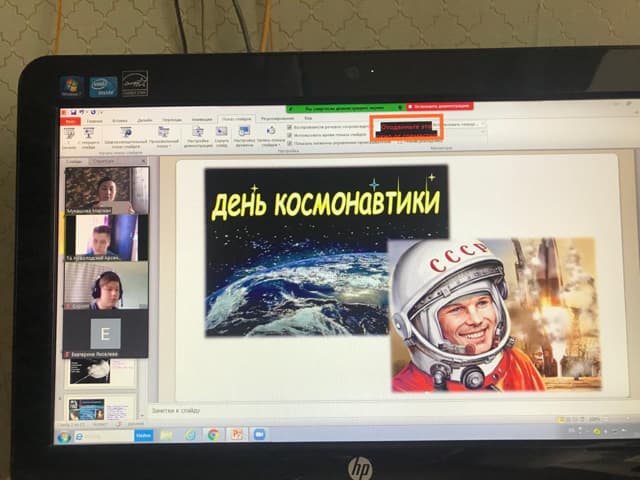
Task: Open Broadcast Slide Show globe icon
Action: pos(126,133)
